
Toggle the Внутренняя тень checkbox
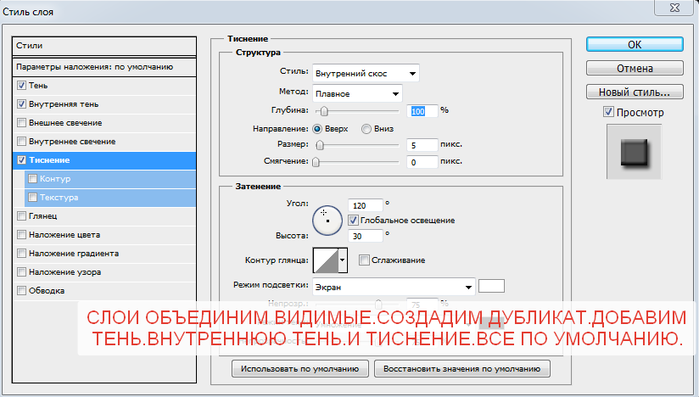tap(21, 104)
